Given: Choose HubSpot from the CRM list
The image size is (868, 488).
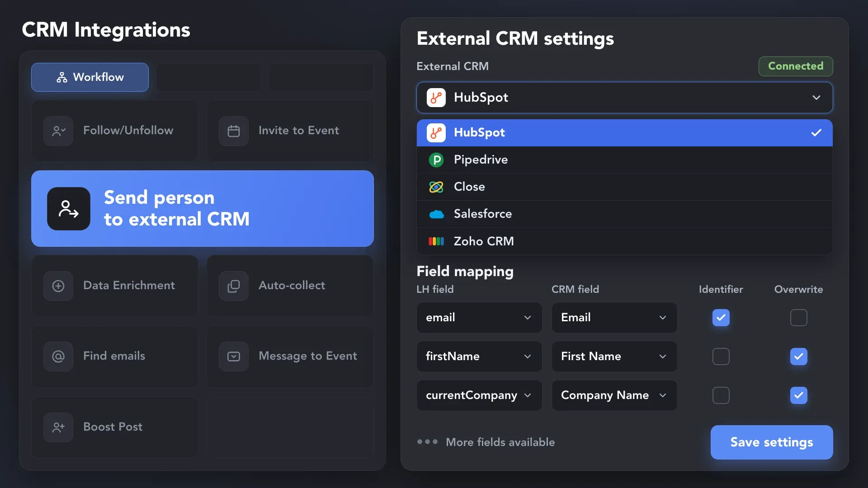Looking at the screenshot, I should (x=625, y=133).
